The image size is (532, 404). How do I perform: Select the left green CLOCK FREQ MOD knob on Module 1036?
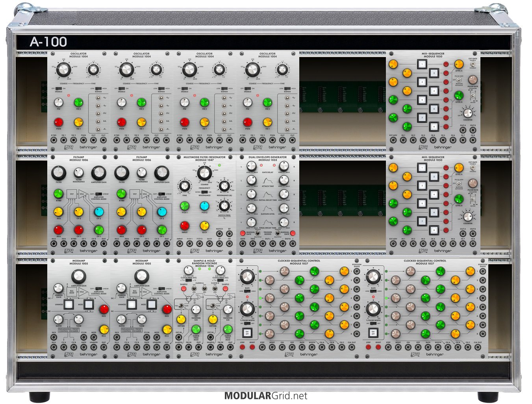(x=196, y=329)
